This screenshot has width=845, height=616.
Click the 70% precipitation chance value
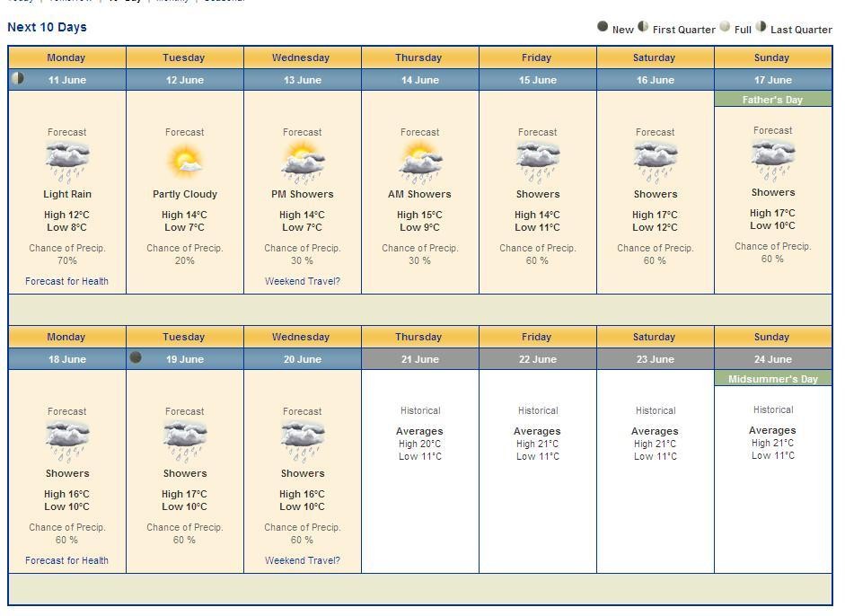66,260
